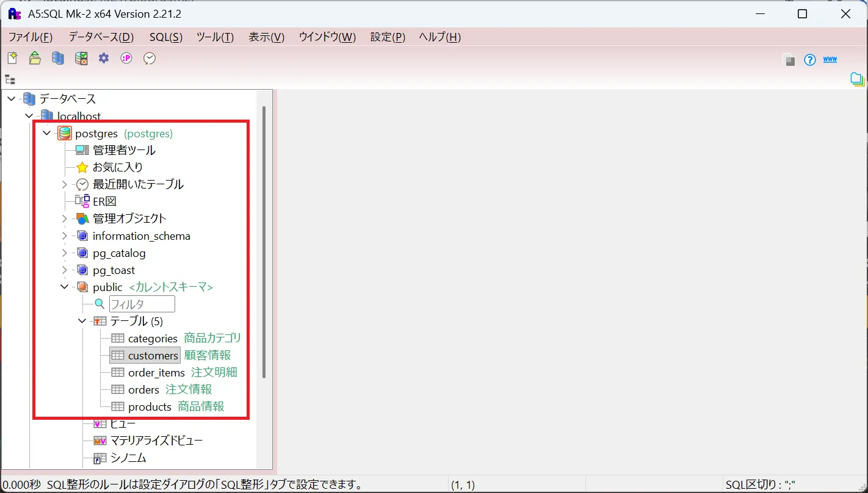Expand the 最近開いたテーブル node
This screenshot has width=868, height=493.
(65, 184)
